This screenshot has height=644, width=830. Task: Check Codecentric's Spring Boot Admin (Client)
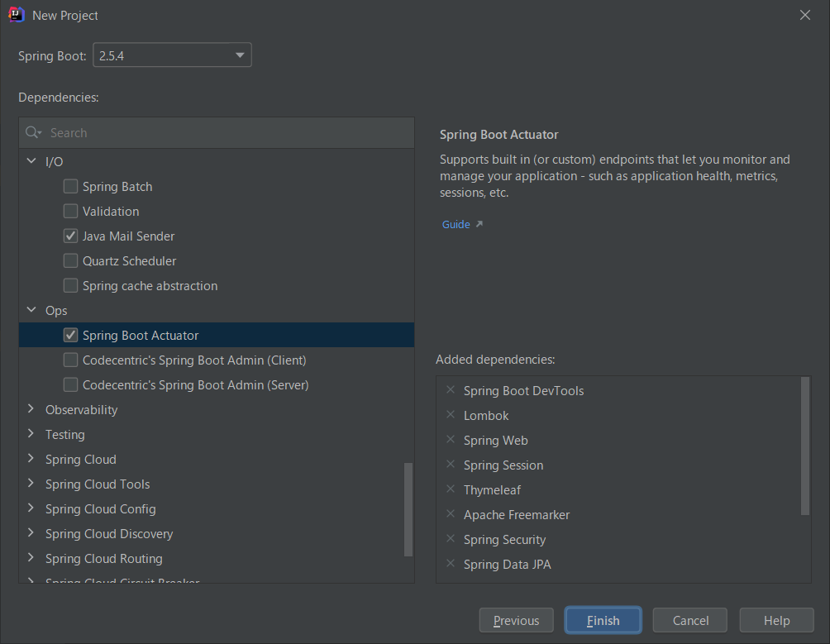70,360
